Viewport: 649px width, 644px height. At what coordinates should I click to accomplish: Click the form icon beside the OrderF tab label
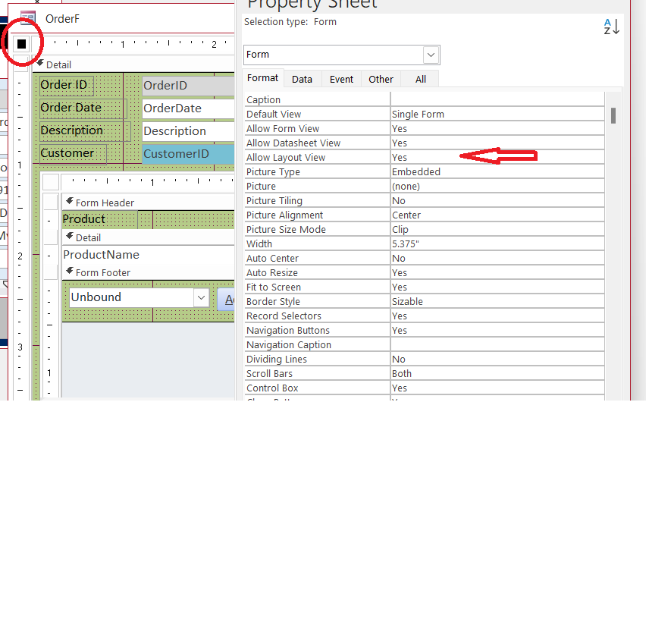(x=29, y=17)
